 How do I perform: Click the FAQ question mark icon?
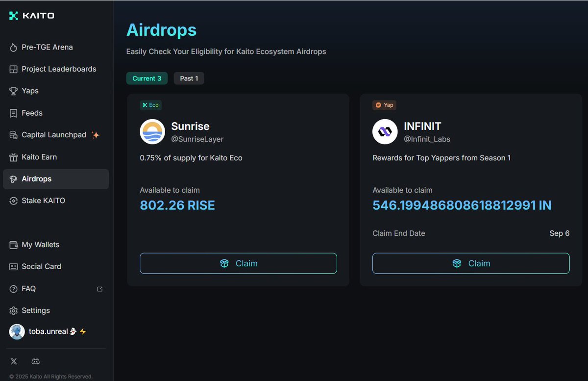pos(14,289)
